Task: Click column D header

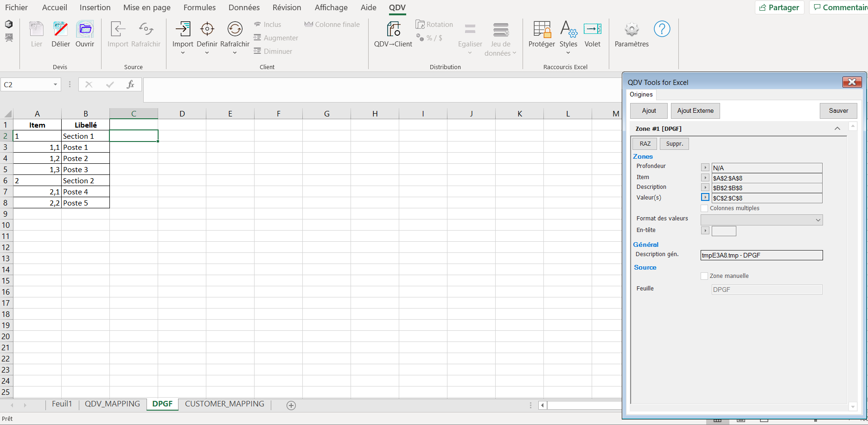Action: [x=182, y=114]
